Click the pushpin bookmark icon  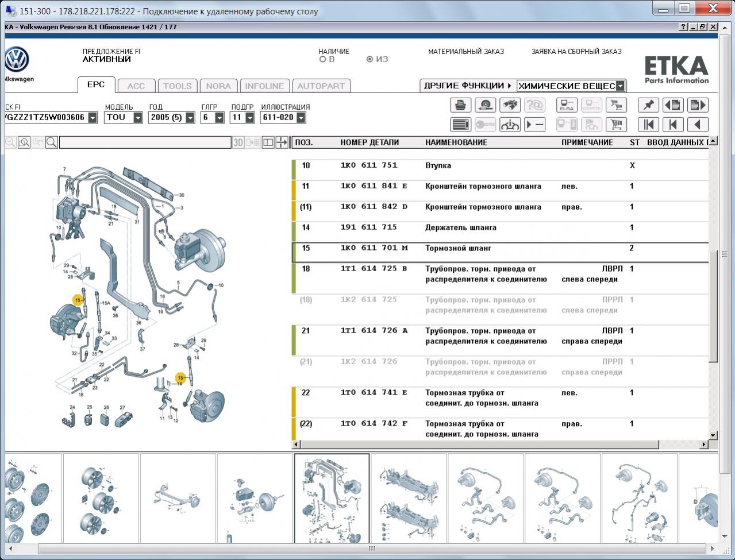[648, 105]
